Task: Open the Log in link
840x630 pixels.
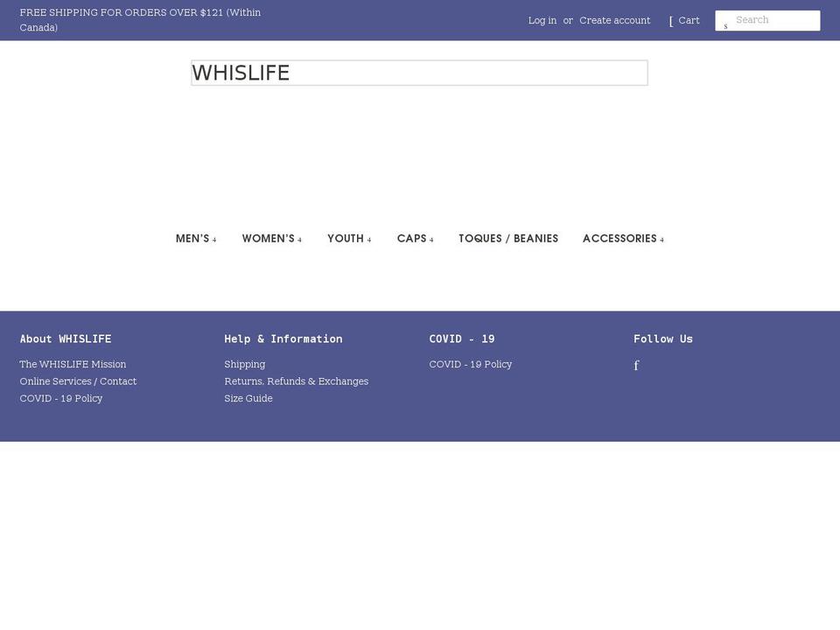Action: click(542, 19)
